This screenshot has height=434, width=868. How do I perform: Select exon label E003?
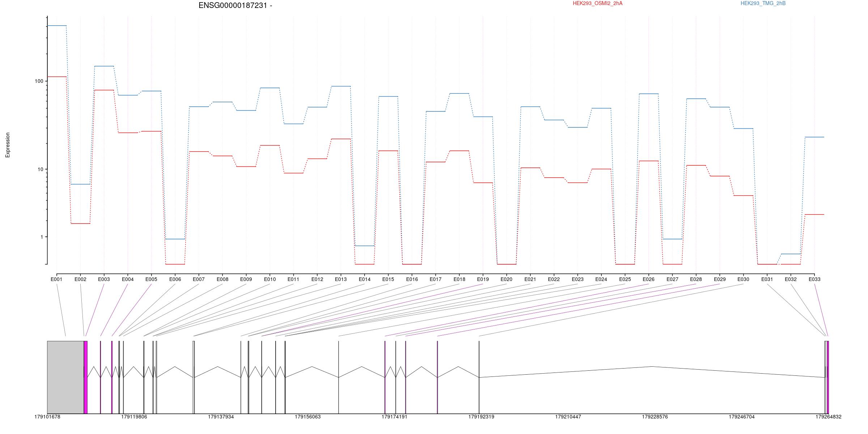click(104, 279)
